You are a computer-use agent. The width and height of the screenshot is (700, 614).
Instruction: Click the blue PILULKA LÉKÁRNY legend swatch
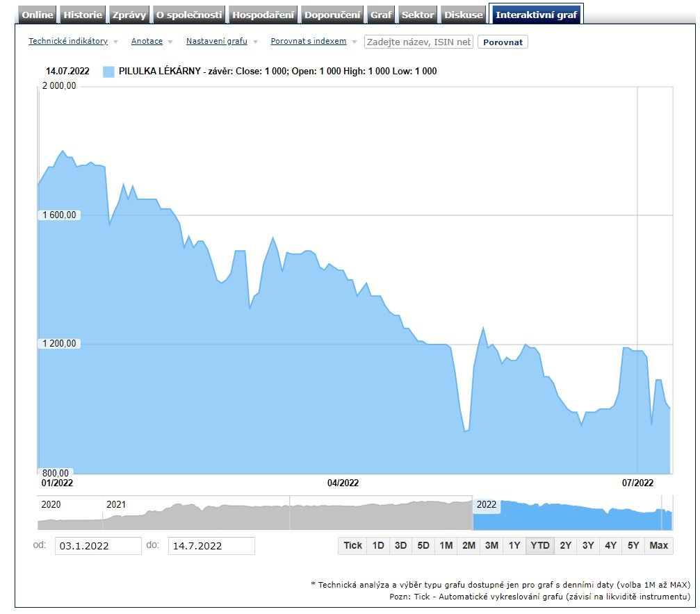108,72
